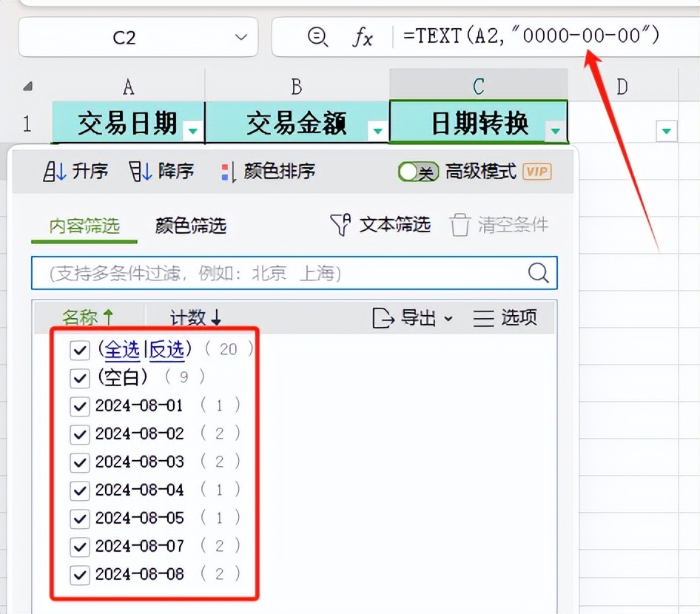Image resolution: width=700 pixels, height=614 pixels.
Task: Uncheck the 2024-08-01 checkbox
Action: pos(79,407)
